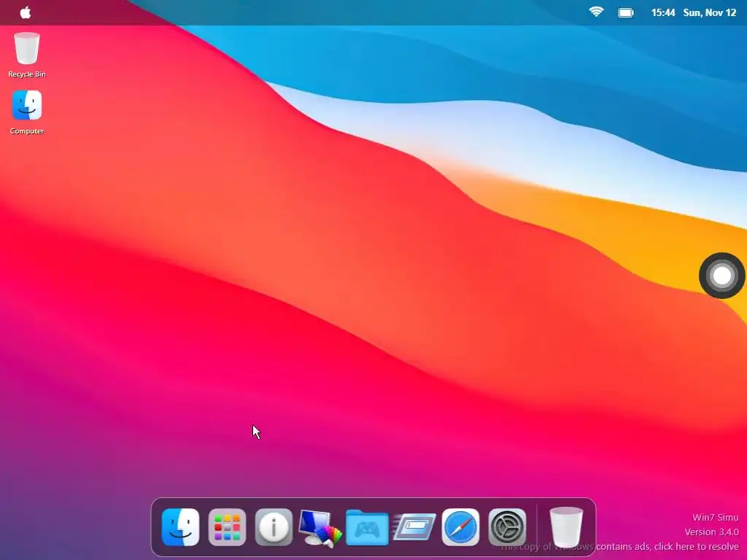Open the info icon in dock

(x=274, y=527)
